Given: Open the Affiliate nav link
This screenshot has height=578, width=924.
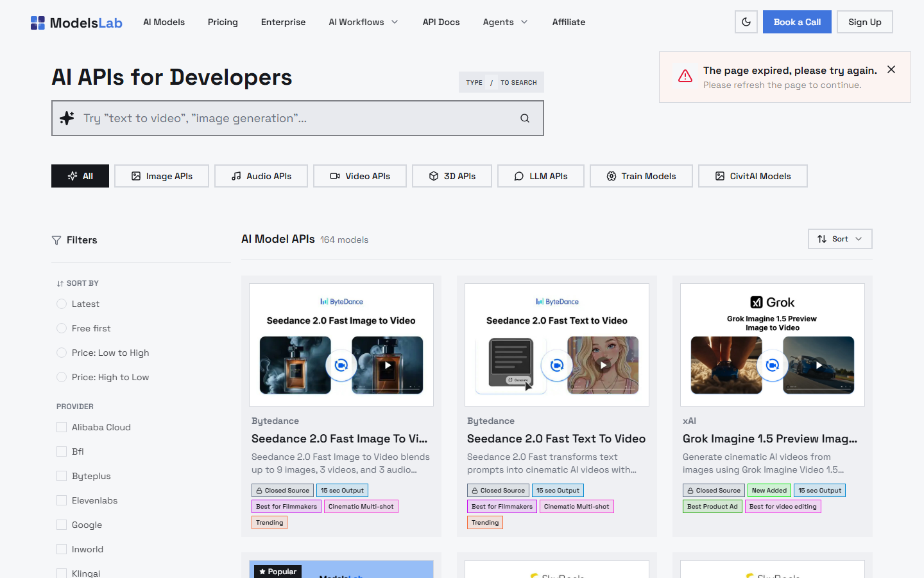Looking at the screenshot, I should [569, 22].
